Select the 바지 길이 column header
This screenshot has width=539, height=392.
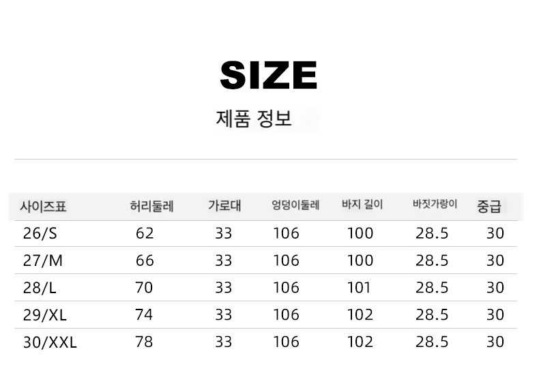click(x=362, y=205)
